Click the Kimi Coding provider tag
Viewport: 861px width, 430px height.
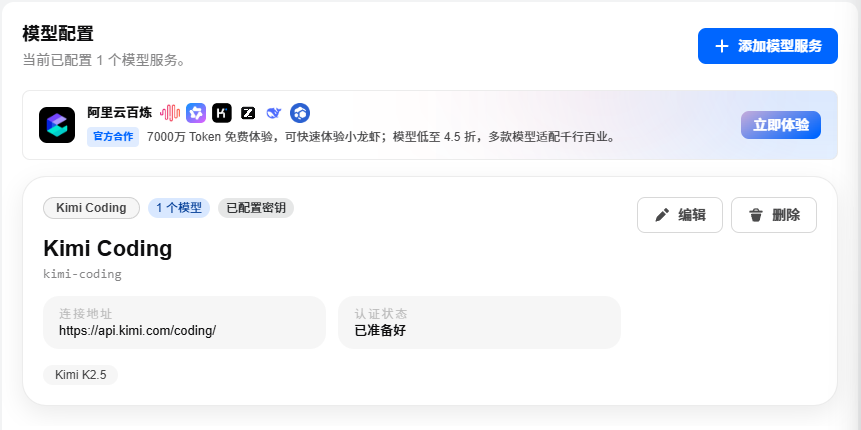[x=91, y=208]
